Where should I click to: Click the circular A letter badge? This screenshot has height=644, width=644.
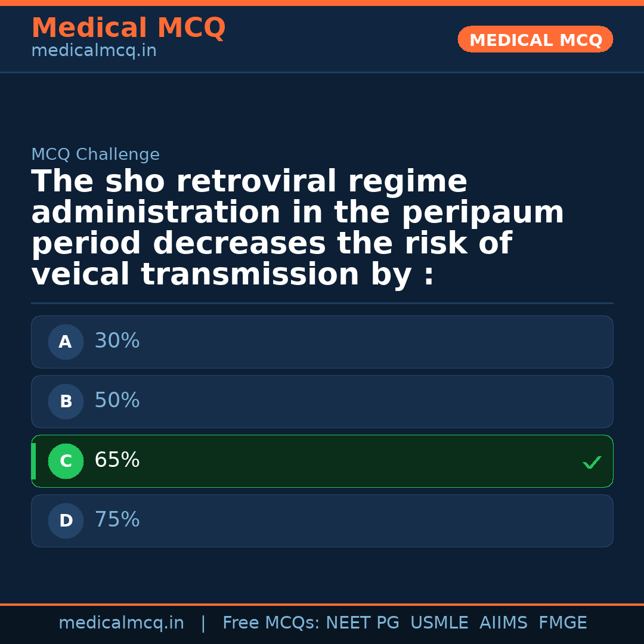pos(66,342)
